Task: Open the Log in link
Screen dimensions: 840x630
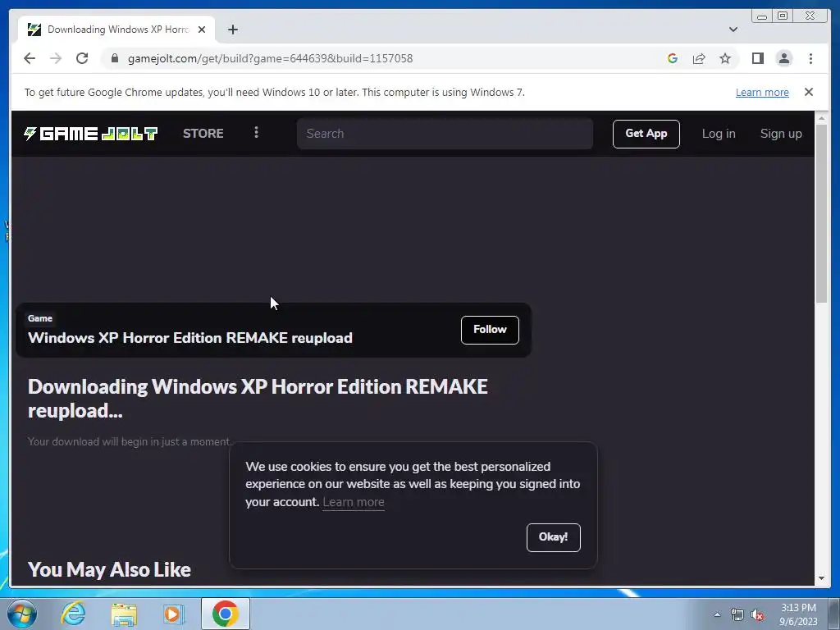Action: click(x=719, y=134)
